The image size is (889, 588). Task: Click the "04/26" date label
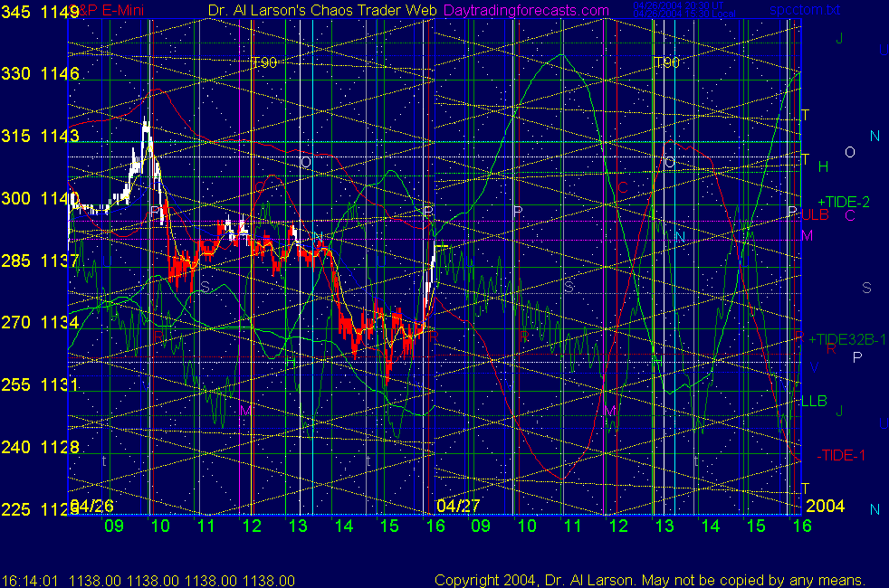pyautogui.click(x=92, y=506)
